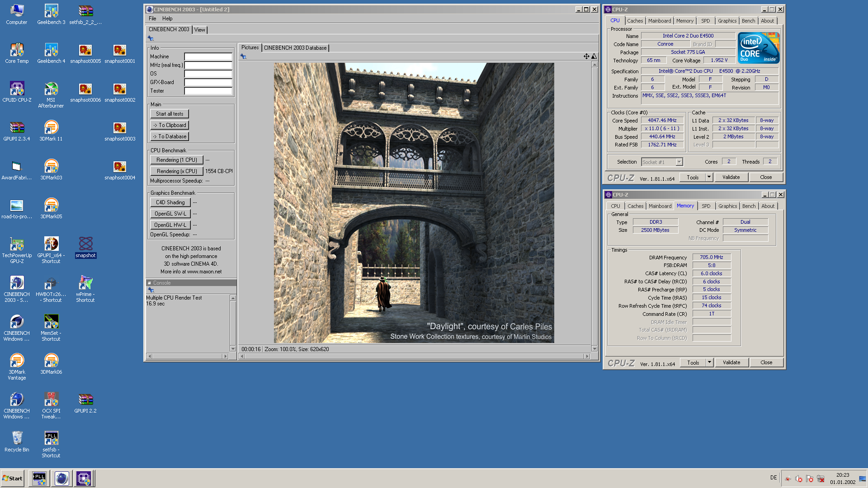This screenshot has height=488, width=868.
Task: Open the CPUID CPU-Z desktop icon
Action: click(x=17, y=92)
